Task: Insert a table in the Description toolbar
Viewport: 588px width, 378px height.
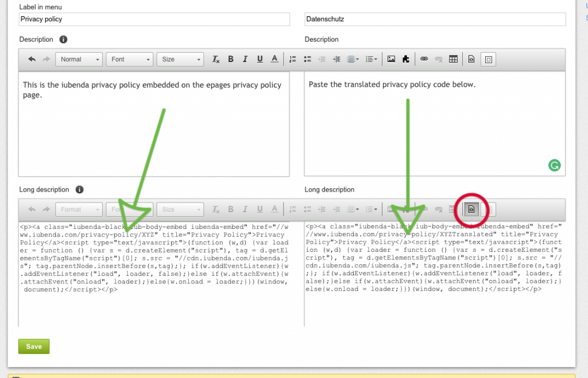Action: coord(453,59)
